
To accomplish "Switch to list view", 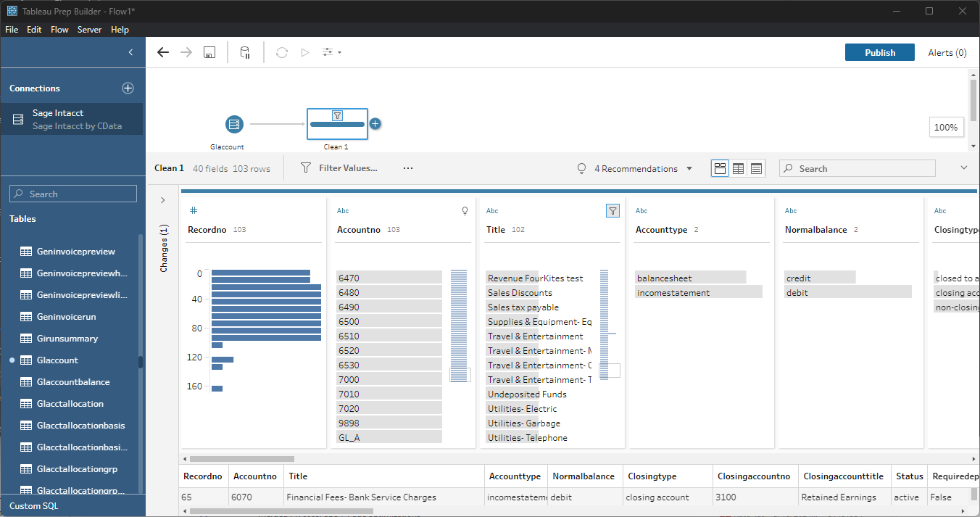I will 756,168.
